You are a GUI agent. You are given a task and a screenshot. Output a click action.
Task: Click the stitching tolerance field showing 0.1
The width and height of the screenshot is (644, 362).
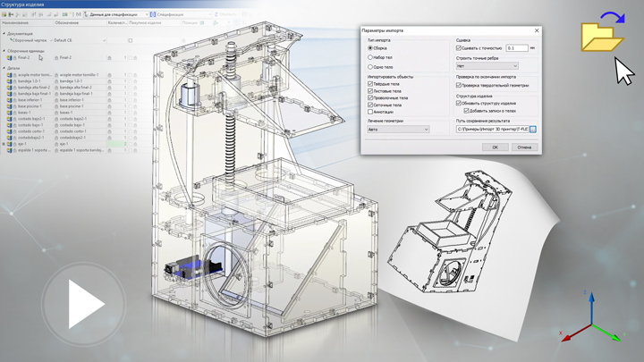tap(517, 48)
